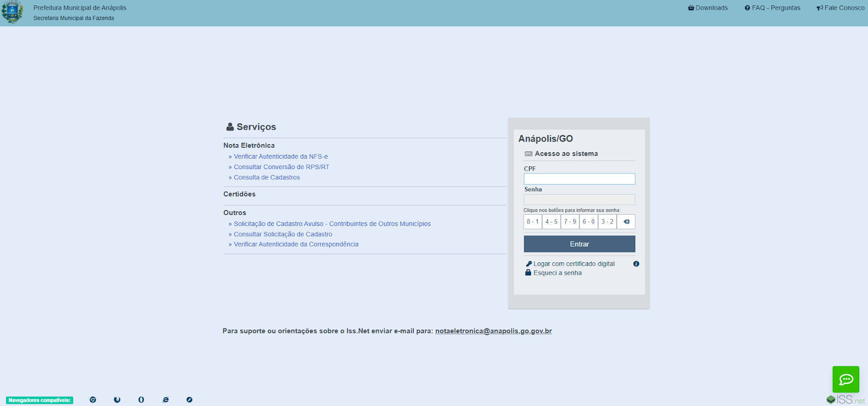Click the 7 - 9 password button
This screenshot has height=406, width=868.
click(x=570, y=222)
